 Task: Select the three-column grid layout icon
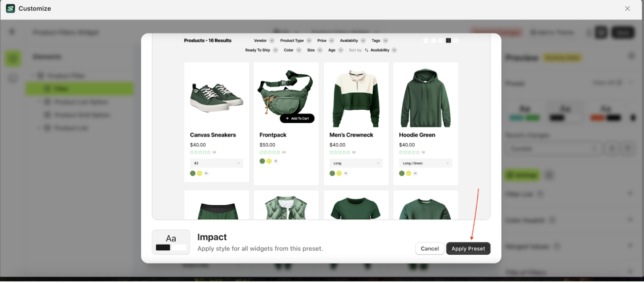(441, 41)
